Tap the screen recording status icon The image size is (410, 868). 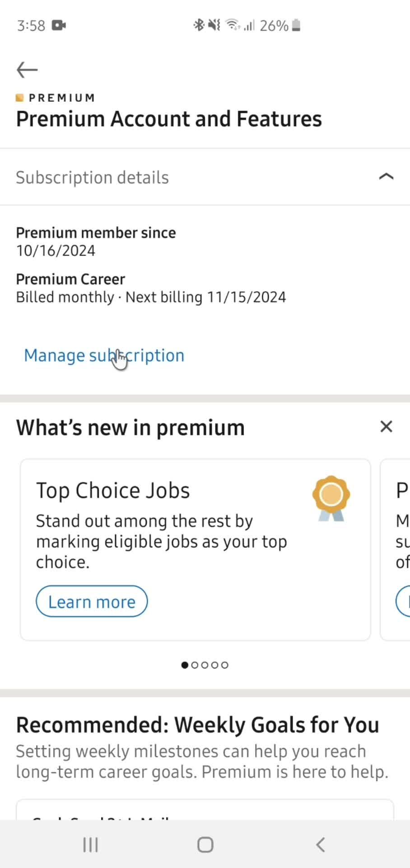59,25
